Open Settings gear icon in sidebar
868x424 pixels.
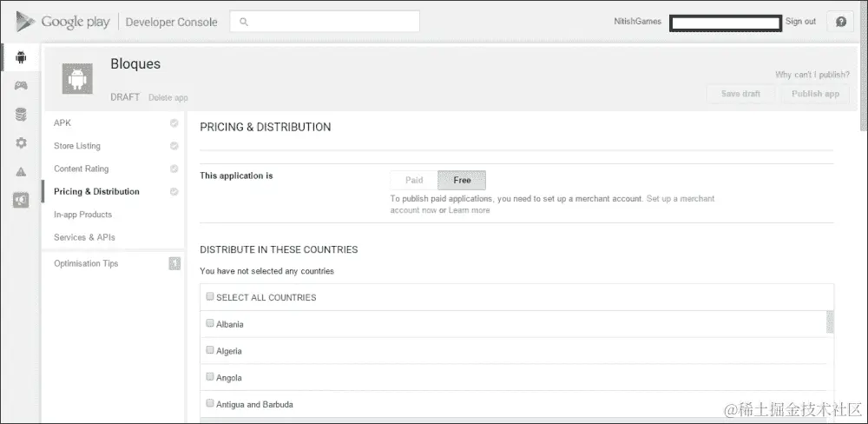pos(21,143)
